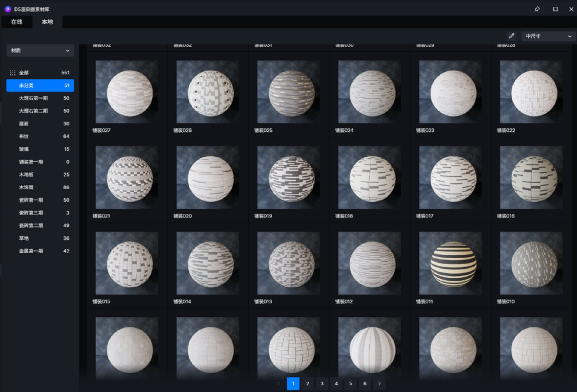Pick the 铺装019 material sphere
577x392 pixels.
(x=288, y=178)
